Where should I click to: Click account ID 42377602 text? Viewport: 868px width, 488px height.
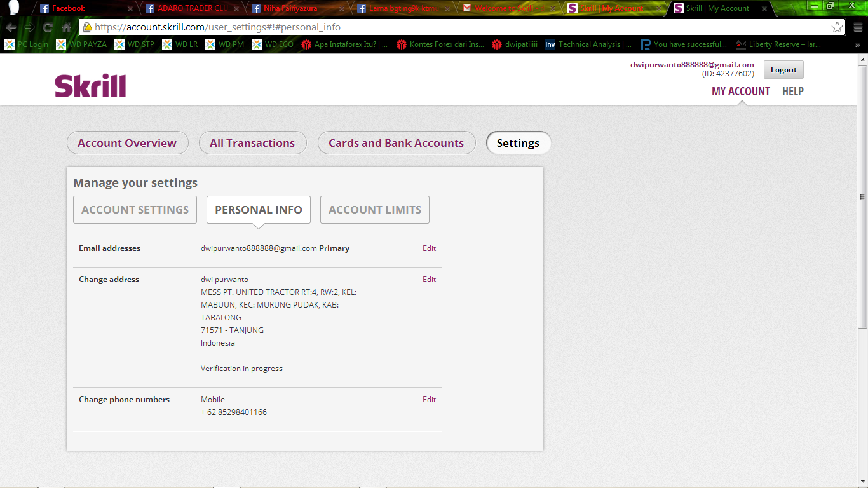(728, 74)
